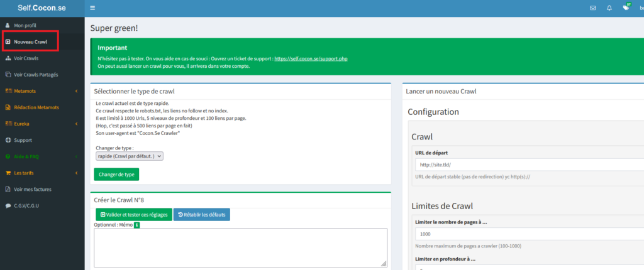This screenshot has height=270, width=644.
Task: Open the Changer de type dropdown
Action: click(x=128, y=156)
